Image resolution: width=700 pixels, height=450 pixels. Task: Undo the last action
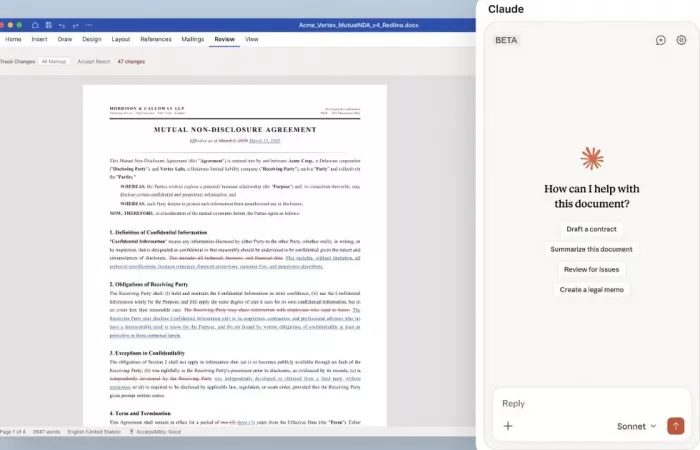(62, 24)
